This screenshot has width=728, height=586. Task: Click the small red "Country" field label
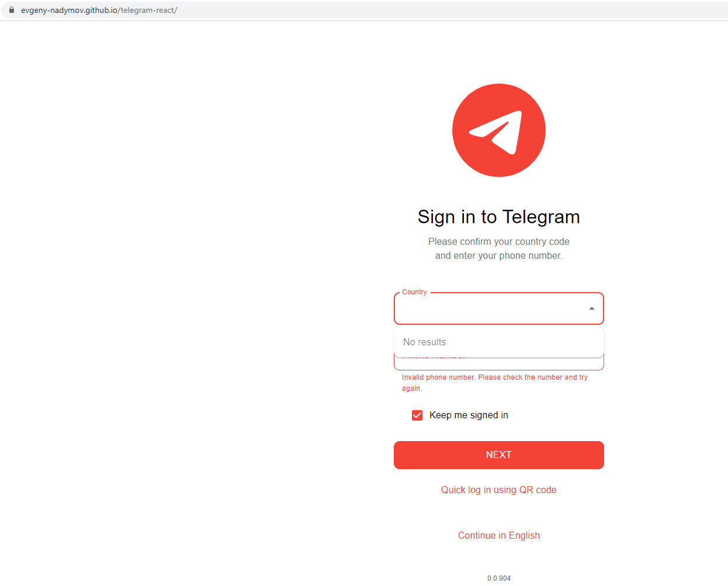(414, 292)
